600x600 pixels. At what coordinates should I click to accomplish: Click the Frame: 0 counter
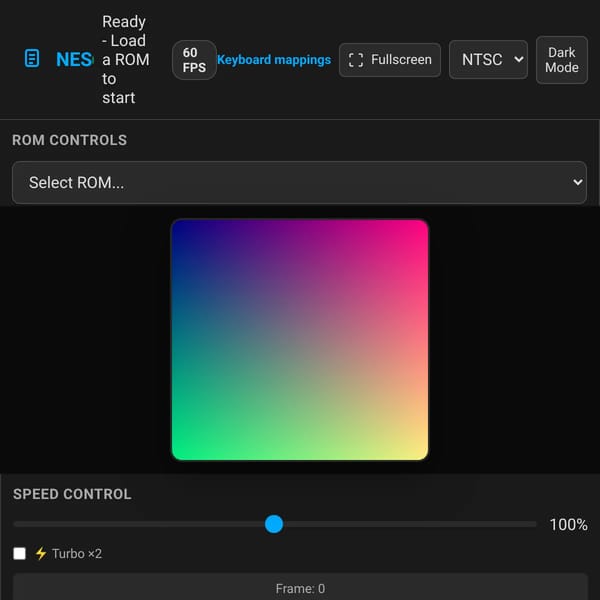point(300,588)
